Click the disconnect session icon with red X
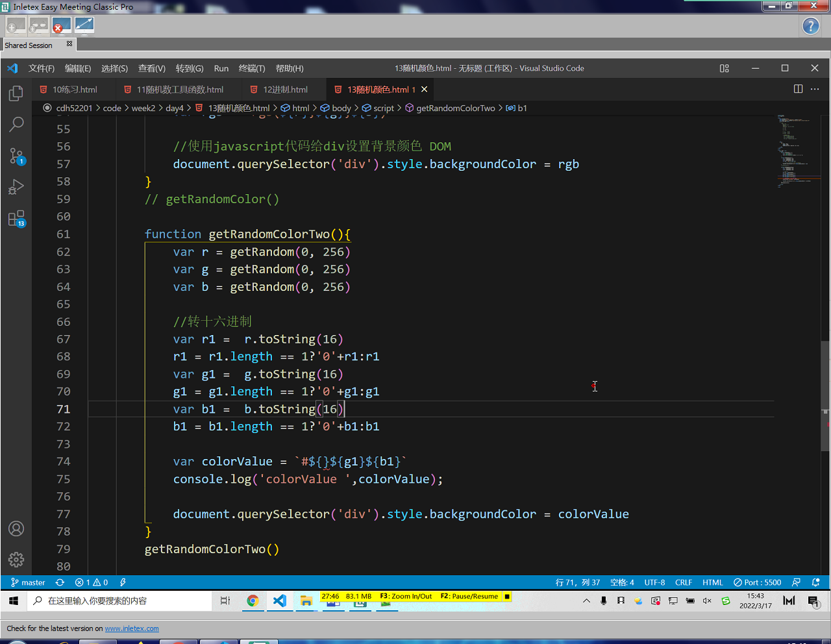This screenshot has width=831, height=644. (61, 25)
